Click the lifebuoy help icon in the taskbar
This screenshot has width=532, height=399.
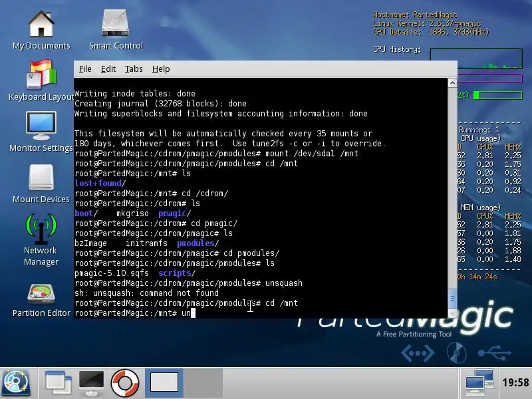[x=125, y=383]
